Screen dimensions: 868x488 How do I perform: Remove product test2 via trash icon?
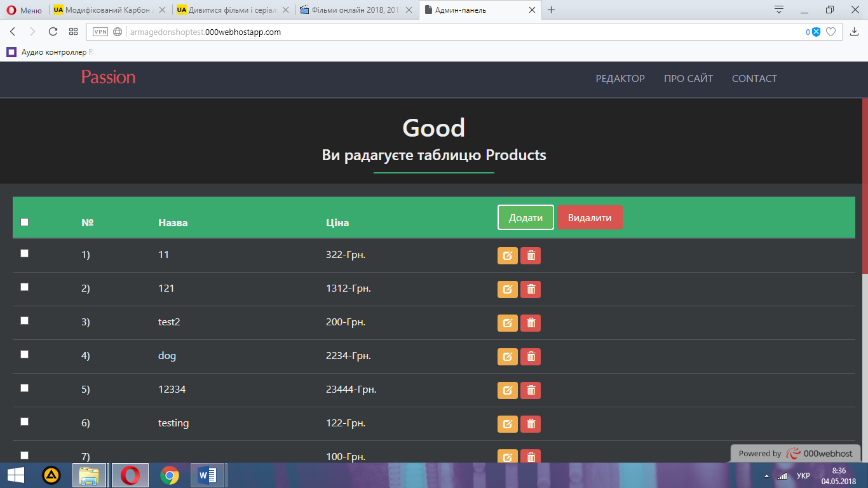click(x=531, y=323)
